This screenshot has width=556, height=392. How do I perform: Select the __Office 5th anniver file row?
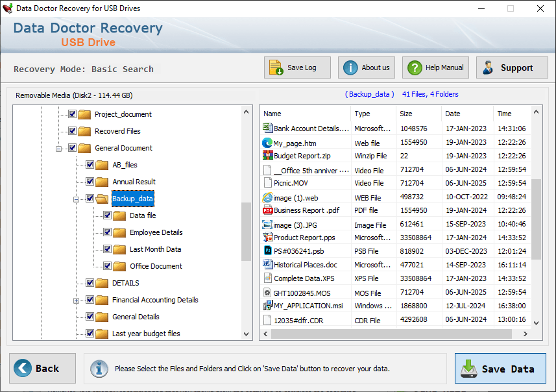click(x=396, y=170)
